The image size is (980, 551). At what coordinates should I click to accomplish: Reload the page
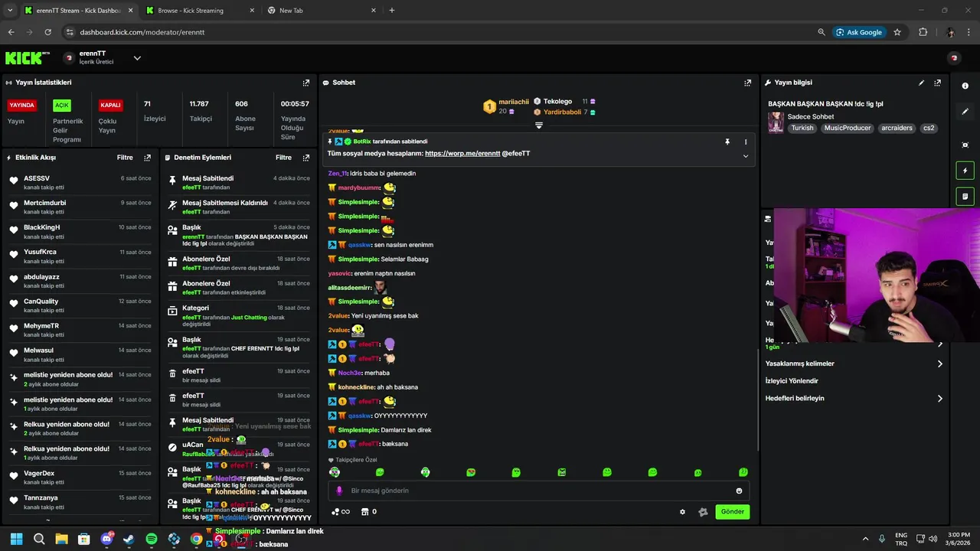[47, 32]
